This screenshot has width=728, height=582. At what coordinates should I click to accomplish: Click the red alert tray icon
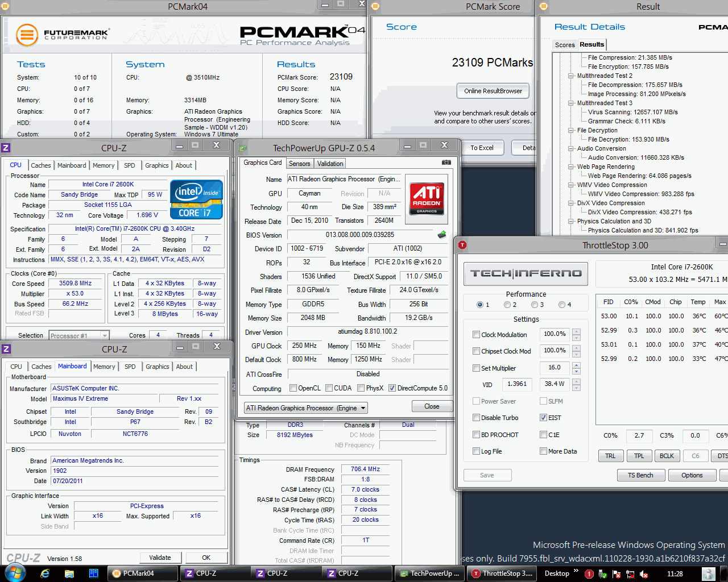tap(589, 574)
